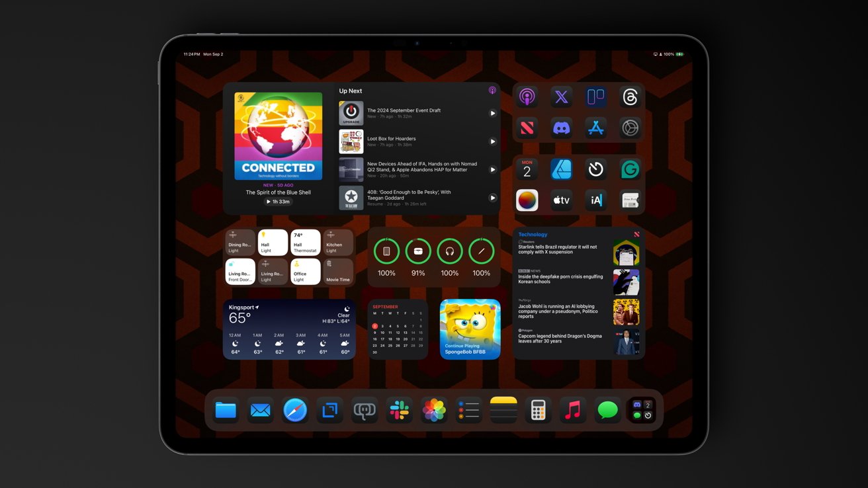The image size is (868, 488).
Task: Play the Loot Box for Hoarders episode
Action: click(492, 142)
